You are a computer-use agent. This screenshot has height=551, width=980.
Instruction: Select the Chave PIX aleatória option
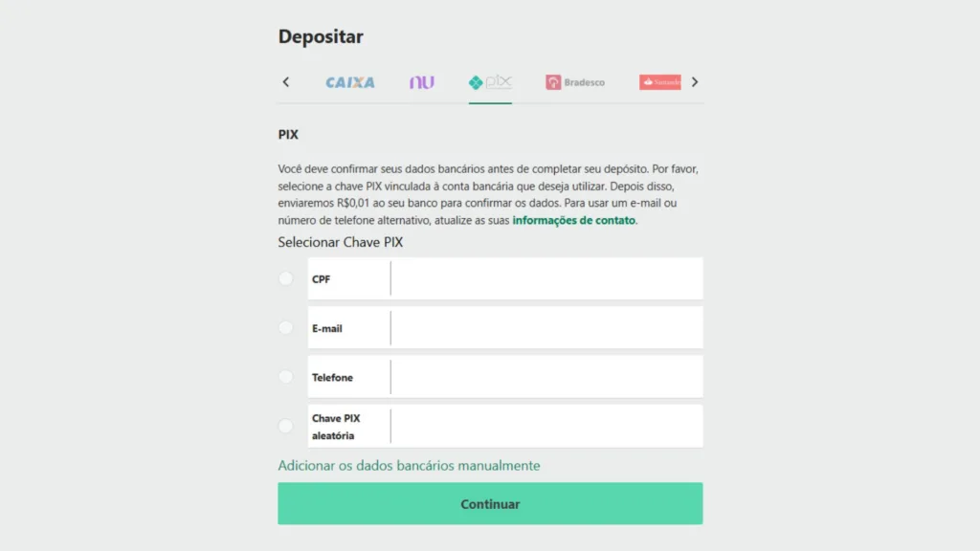coord(285,426)
